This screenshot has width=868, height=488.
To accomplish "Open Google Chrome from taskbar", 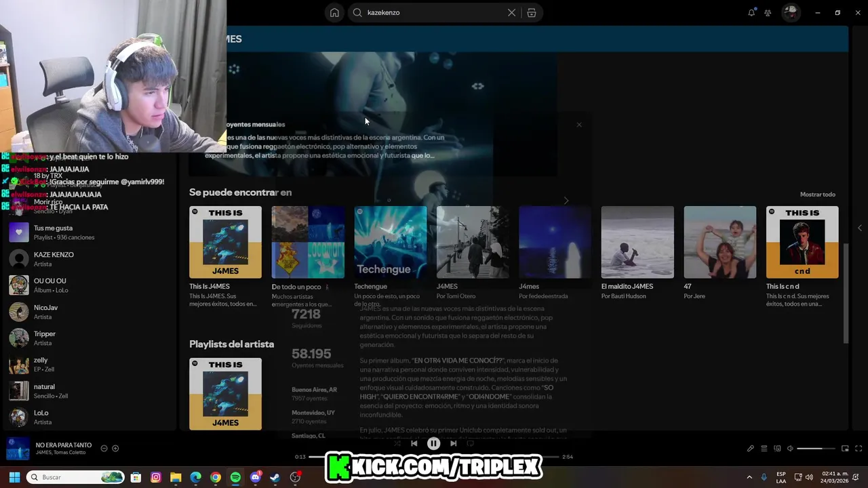I will [216, 477].
